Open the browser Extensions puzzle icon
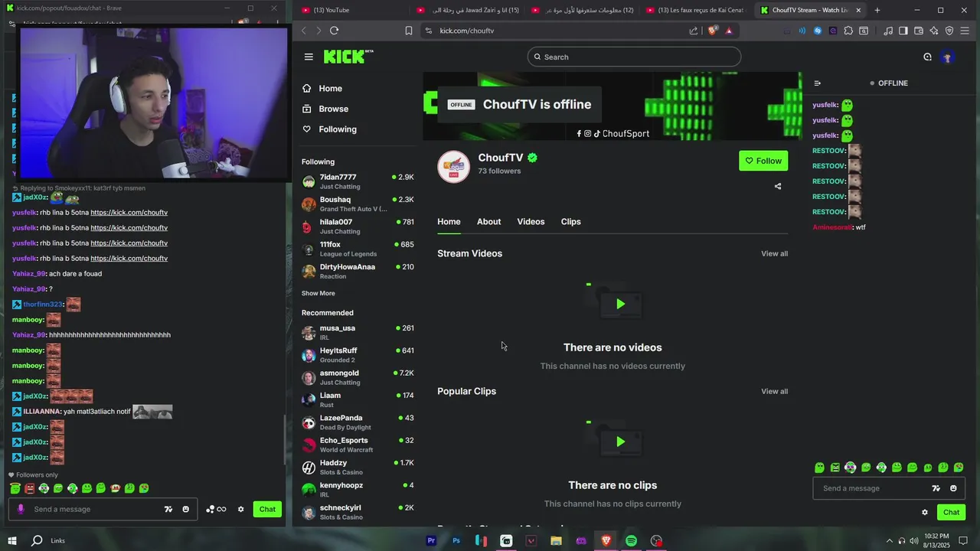The width and height of the screenshot is (980, 551). point(848,31)
